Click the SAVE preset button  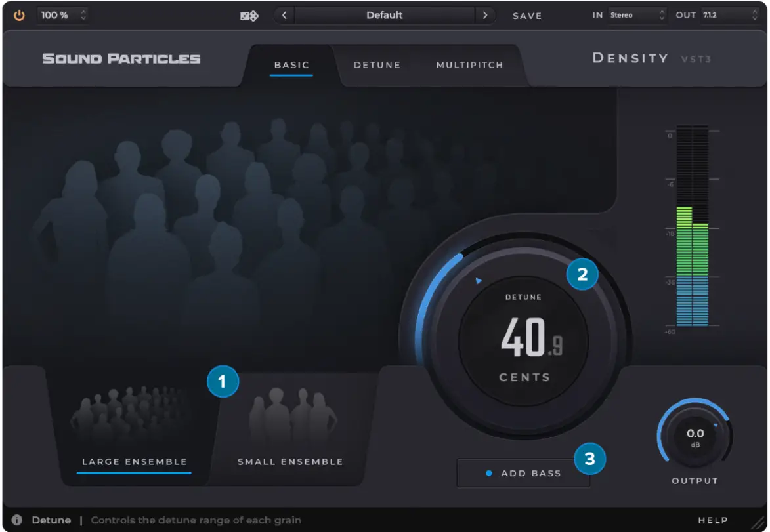click(527, 15)
